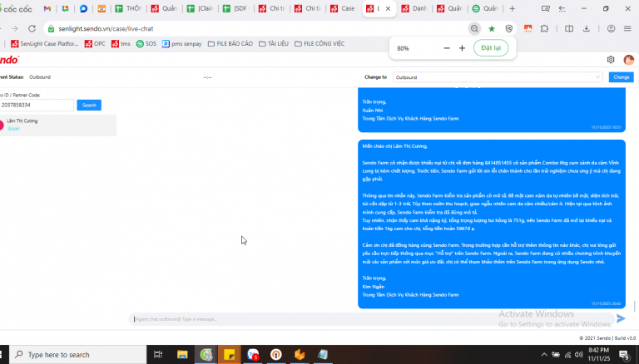Open the extensions puzzle icon
Image resolution: width=639 pixels, height=364 pixels.
pos(544,28)
